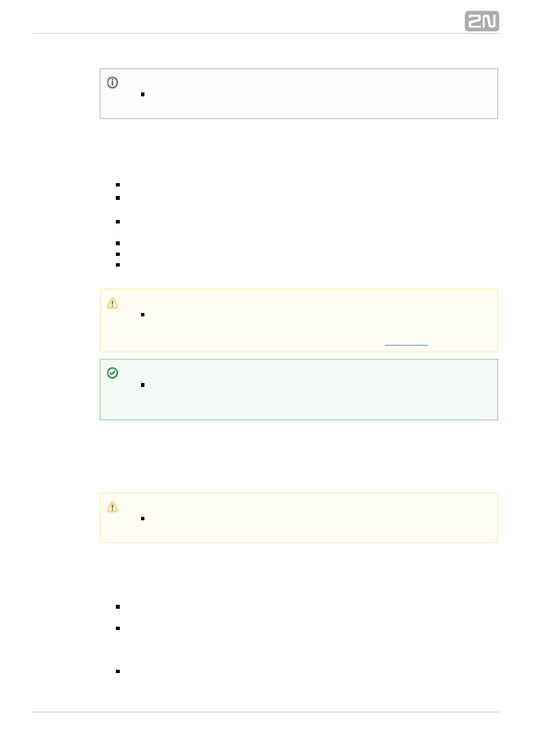This screenshot has width=534, height=756.
Task: Click the footer divider line
Action: [x=266, y=712]
